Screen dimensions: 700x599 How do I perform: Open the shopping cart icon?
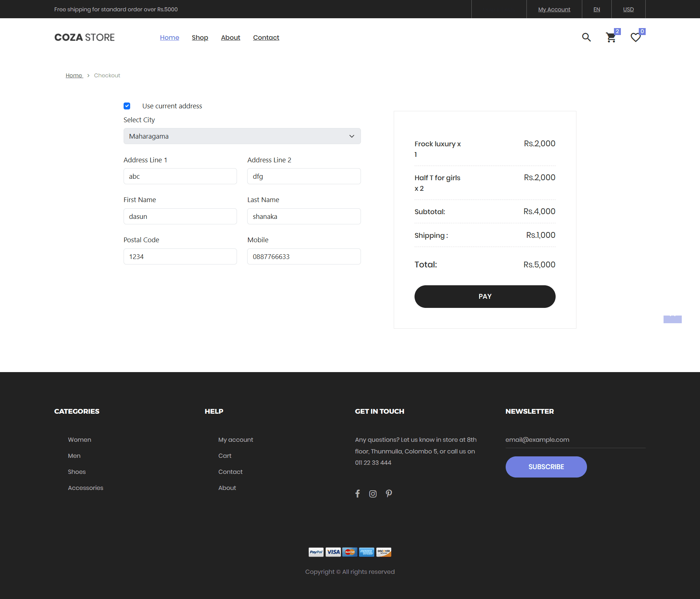(611, 37)
